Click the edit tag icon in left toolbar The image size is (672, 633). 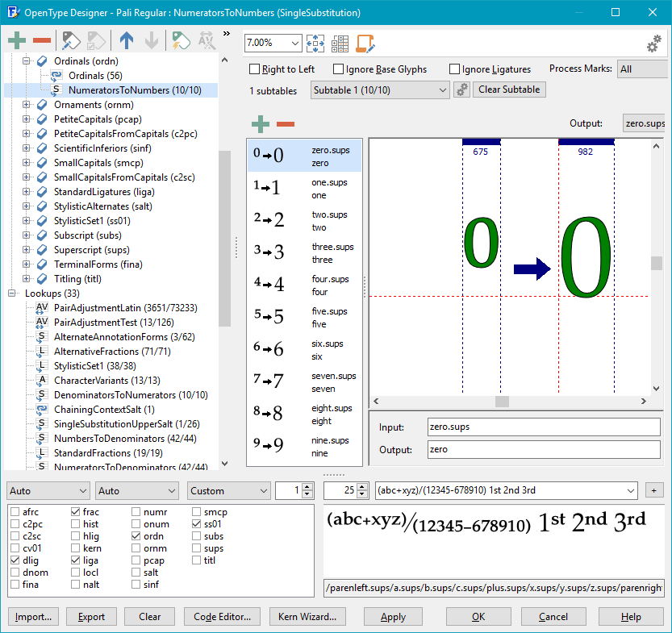(71, 40)
